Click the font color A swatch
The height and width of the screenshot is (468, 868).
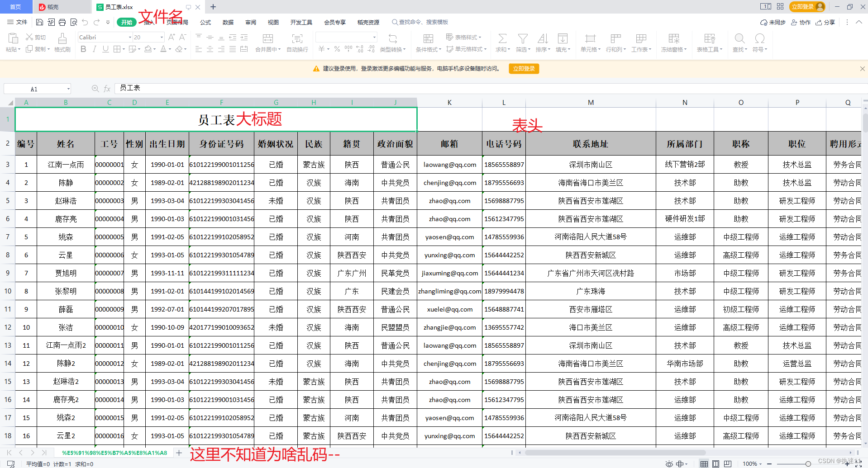[163, 49]
